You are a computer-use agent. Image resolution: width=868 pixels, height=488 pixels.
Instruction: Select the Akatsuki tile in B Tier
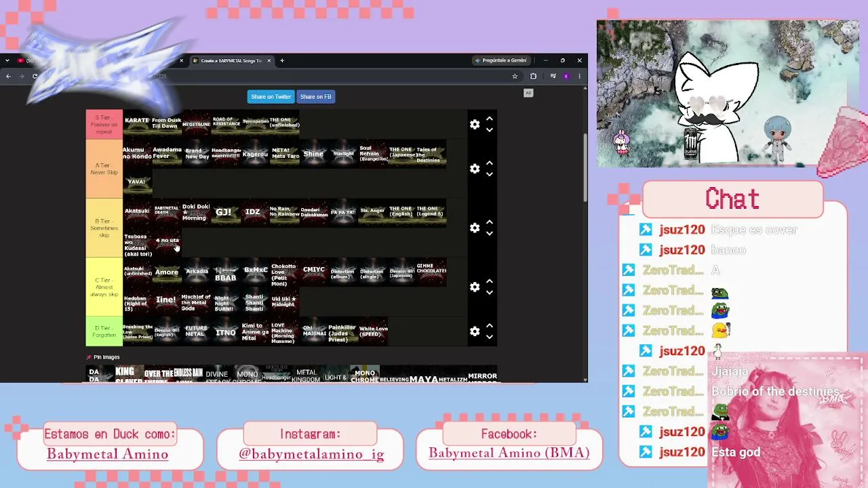coord(137,212)
